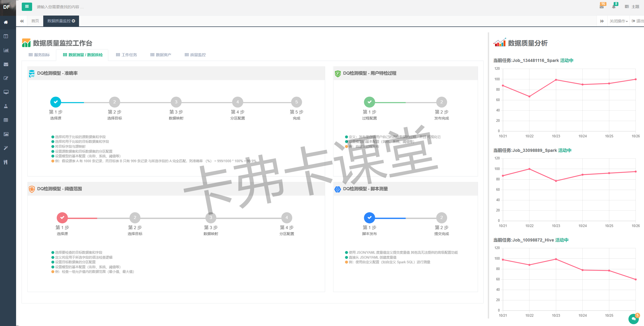Open mail icon with badge 16

601,7
